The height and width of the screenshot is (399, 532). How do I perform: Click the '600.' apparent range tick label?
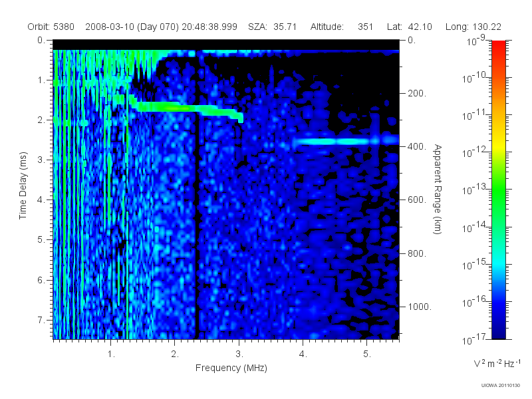coord(417,200)
